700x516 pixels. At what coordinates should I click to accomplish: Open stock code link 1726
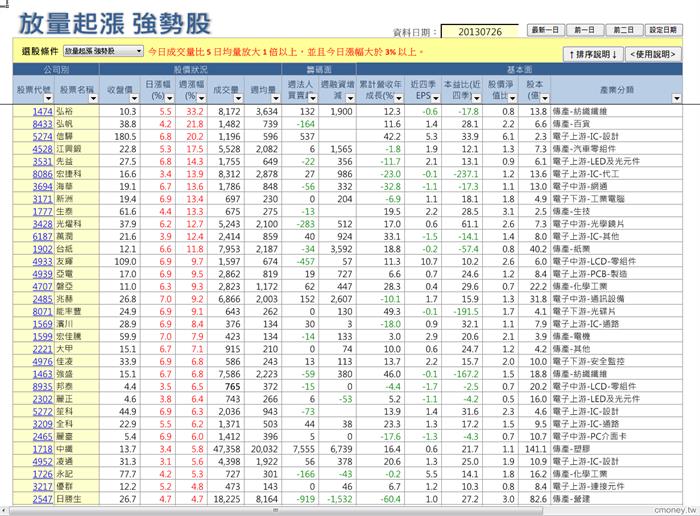point(42,474)
